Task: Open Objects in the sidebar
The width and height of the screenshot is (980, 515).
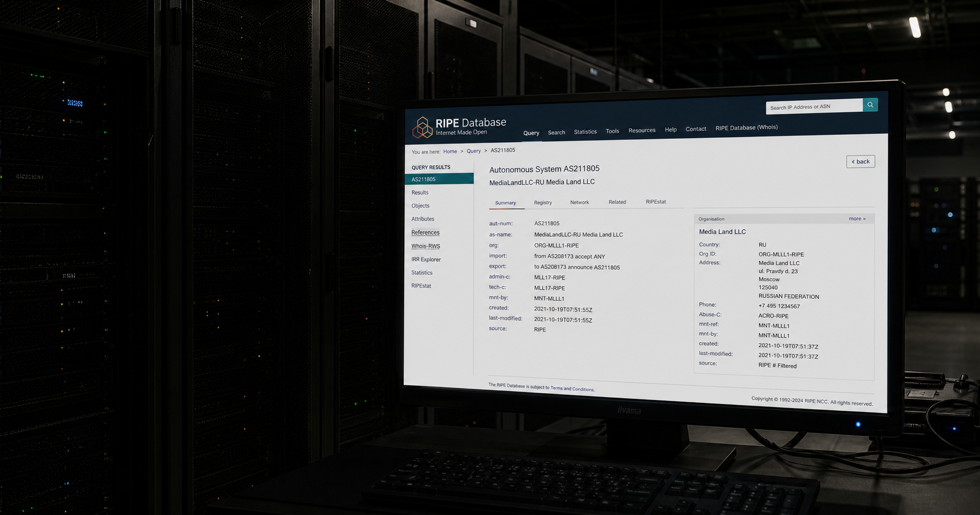Action: click(420, 206)
